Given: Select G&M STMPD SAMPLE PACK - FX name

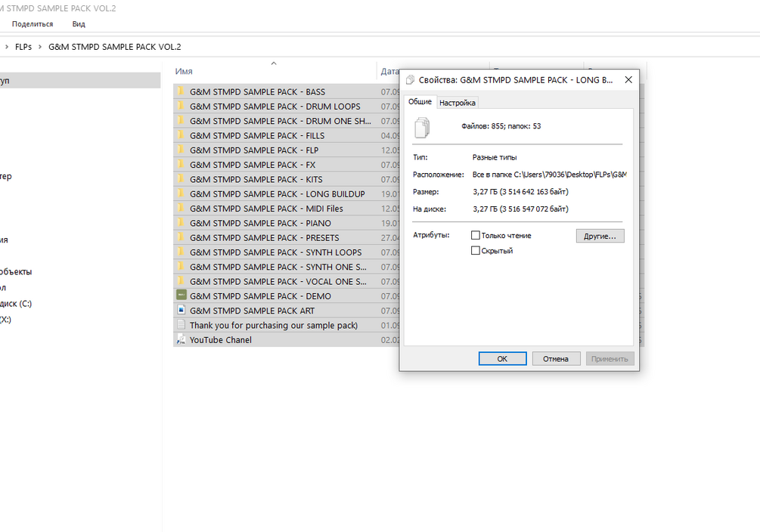Looking at the screenshot, I should [x=253, y=165].
